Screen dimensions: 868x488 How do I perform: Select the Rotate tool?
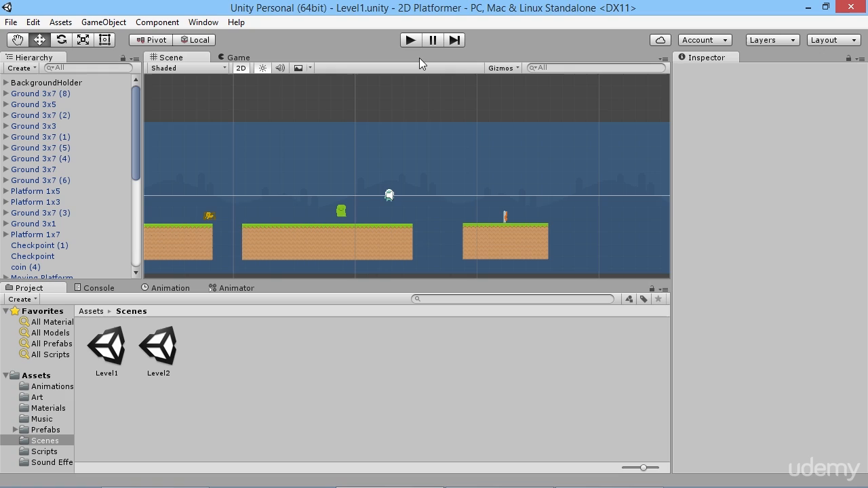pos(61,40)
